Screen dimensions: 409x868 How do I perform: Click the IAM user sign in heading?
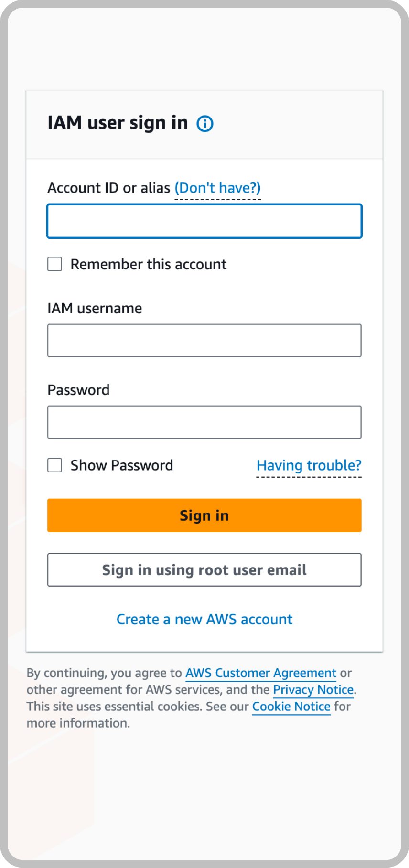coord(118,123)
